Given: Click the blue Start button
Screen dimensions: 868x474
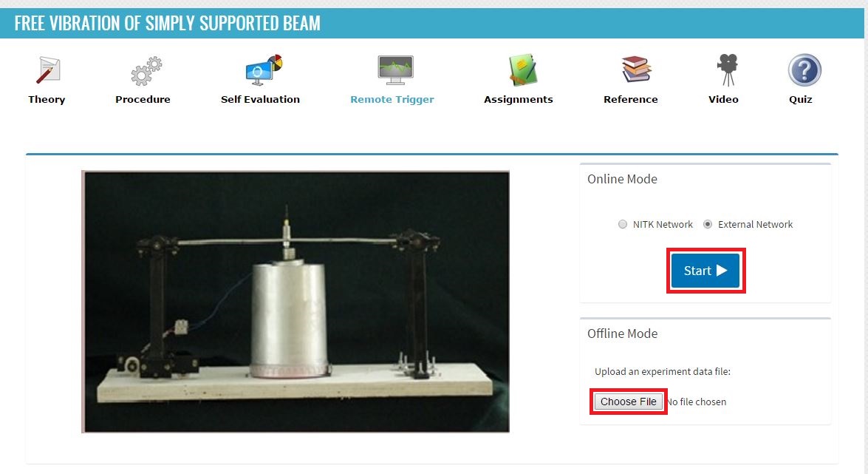Looking at the screenshot, I should 705,271.
